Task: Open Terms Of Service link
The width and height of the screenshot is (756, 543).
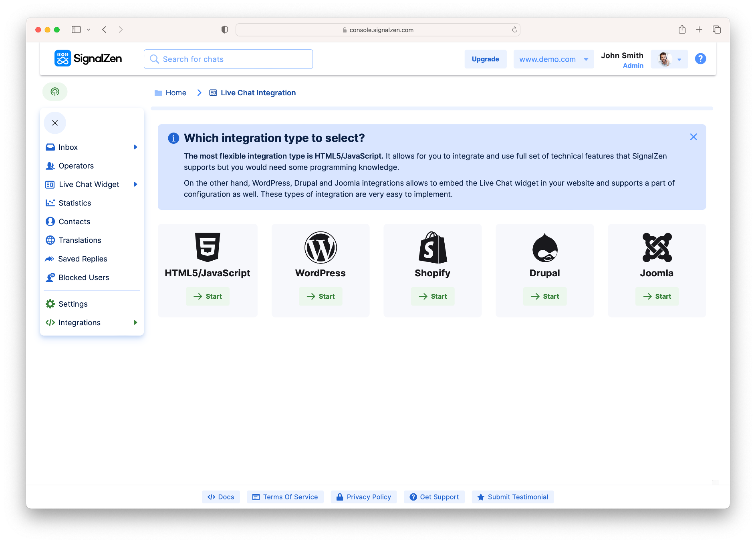Action: (285, 497)
